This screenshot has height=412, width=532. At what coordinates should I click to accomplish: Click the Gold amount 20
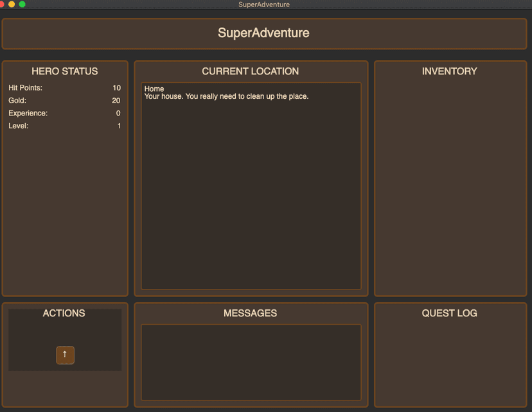point(116,101)
